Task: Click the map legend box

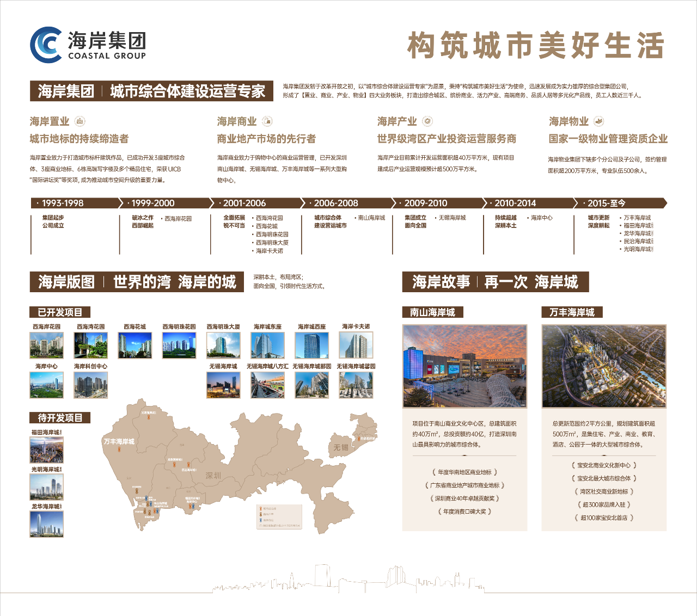Action: [279, 516]
